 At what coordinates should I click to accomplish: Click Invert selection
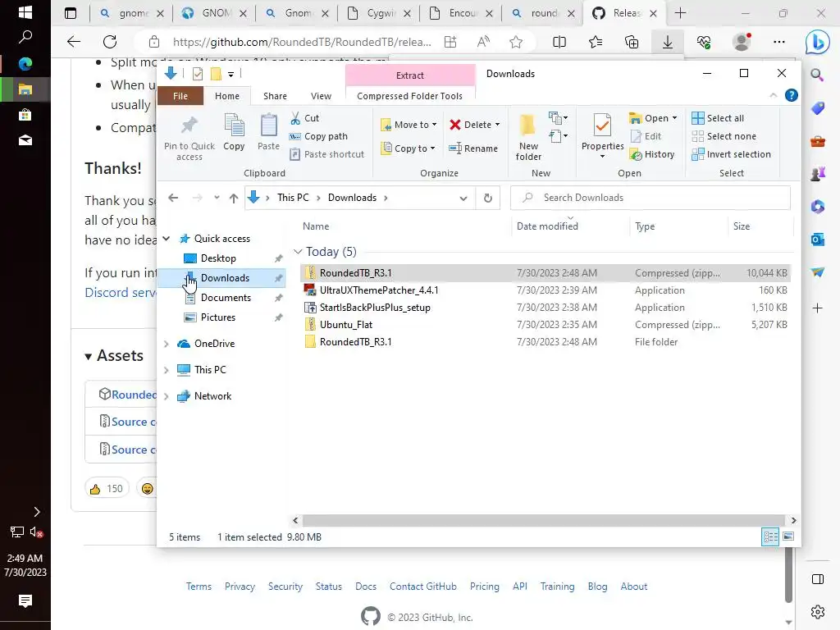point(731,154)
